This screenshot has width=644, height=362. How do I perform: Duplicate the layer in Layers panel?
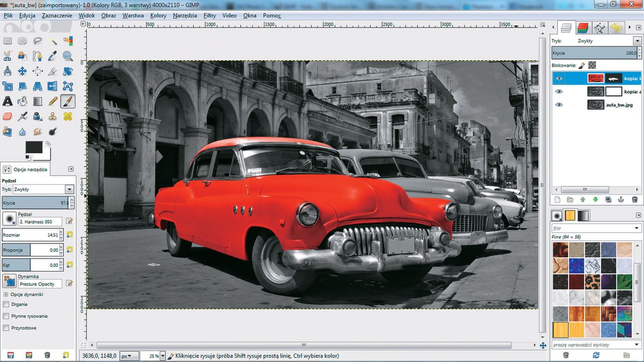tap(608, 200)
